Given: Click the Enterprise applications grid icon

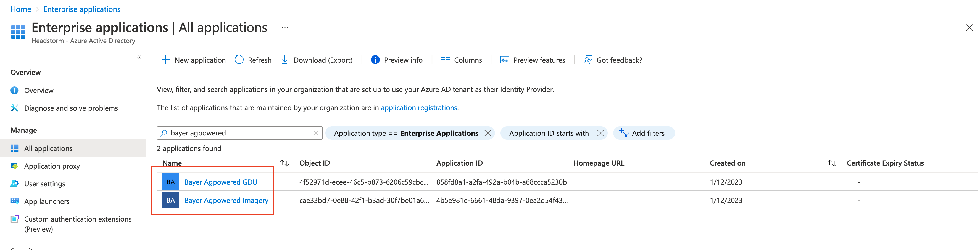Looking at the screenshot, I should tap(18, 32).
